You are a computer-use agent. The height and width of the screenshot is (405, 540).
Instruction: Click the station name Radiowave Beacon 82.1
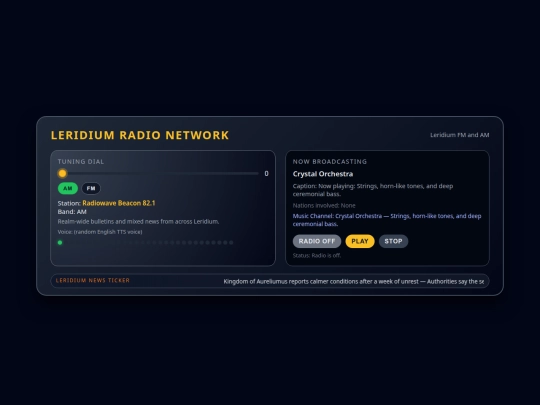point(119,203)
